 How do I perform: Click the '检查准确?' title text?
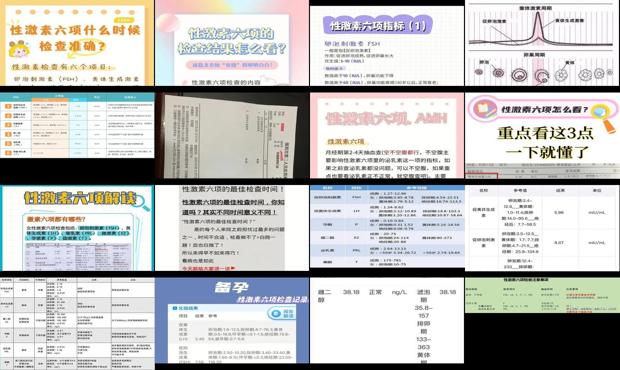(73, 46)
